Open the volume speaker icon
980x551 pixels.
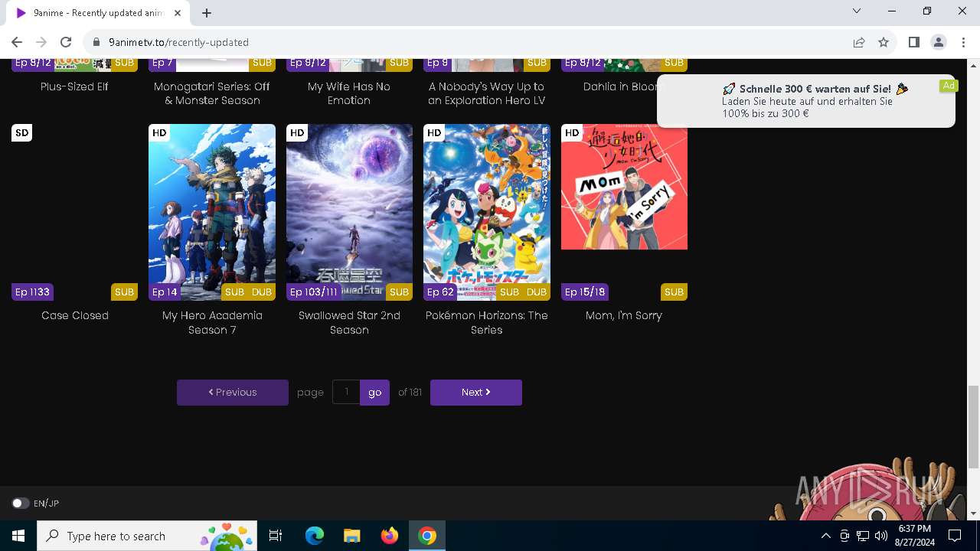tap(881, 536)
